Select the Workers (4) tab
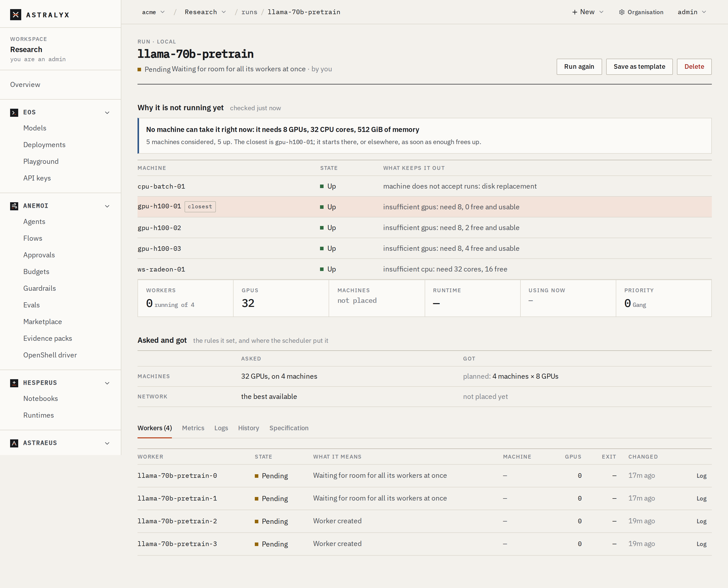Screen dimensions: 728x588 (x=155, y=428)
